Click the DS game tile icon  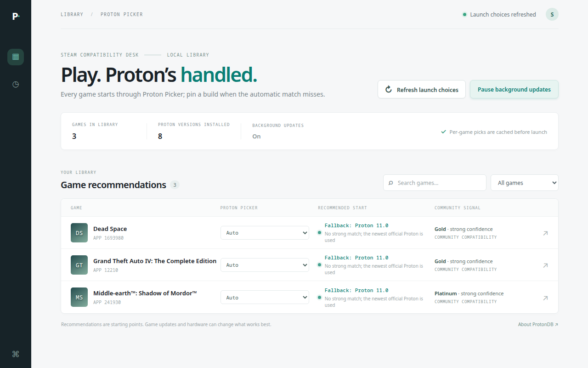pos(79,233)
